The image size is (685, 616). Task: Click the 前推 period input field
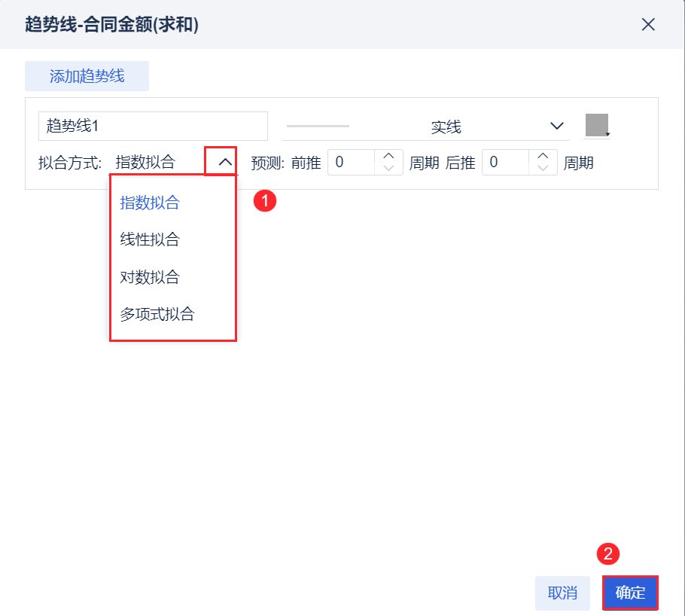(x=352, y=162)
